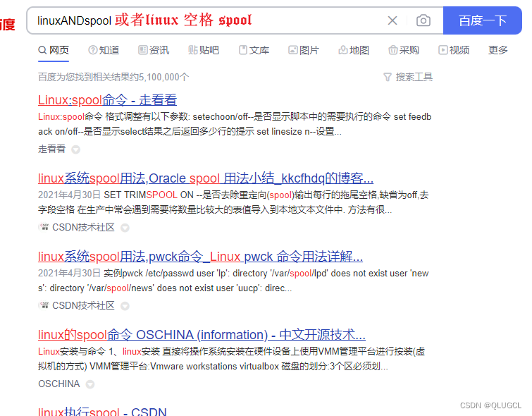Expand dropdown arrow beside CSDN技术社区 under Oracle result
532x416 pixels.
125,228
